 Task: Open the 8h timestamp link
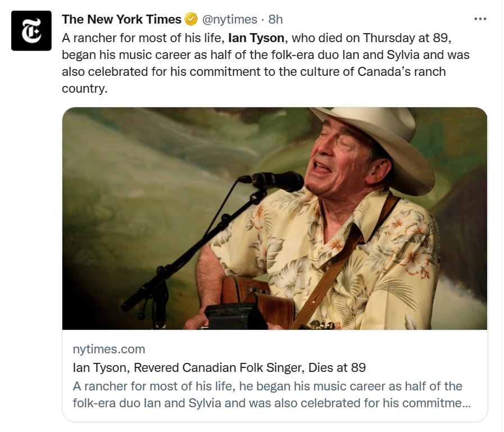[275, 19]
